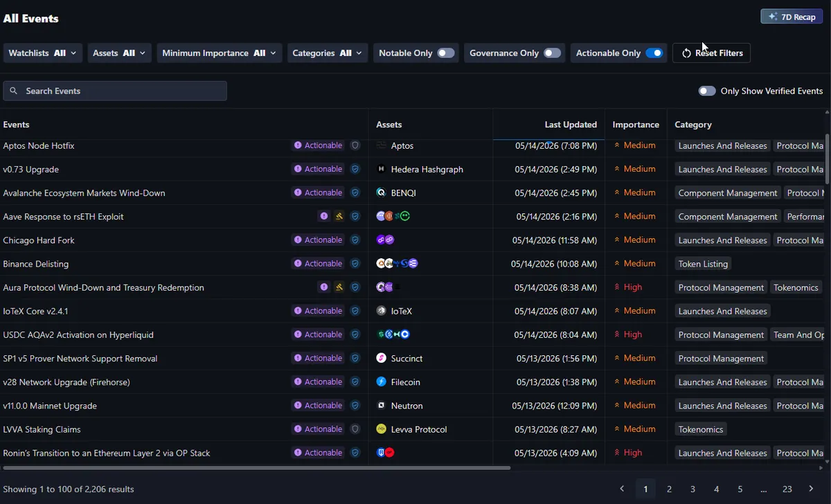Viewport: 831px width, 504px height.
Task: Go to results page 2
Action: pyautogui.click(x=669, y=489)
